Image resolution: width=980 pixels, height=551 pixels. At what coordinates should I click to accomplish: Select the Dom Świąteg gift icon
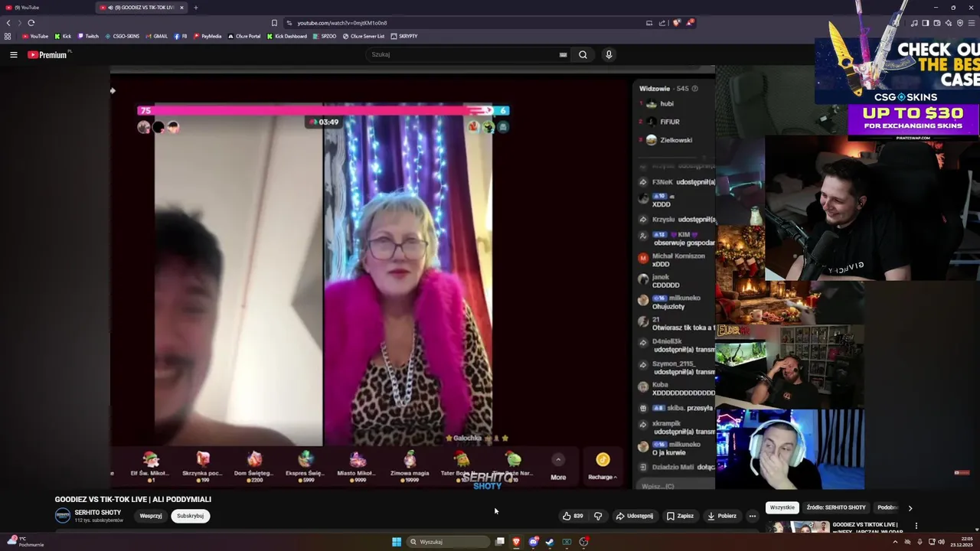pos(254,459)
